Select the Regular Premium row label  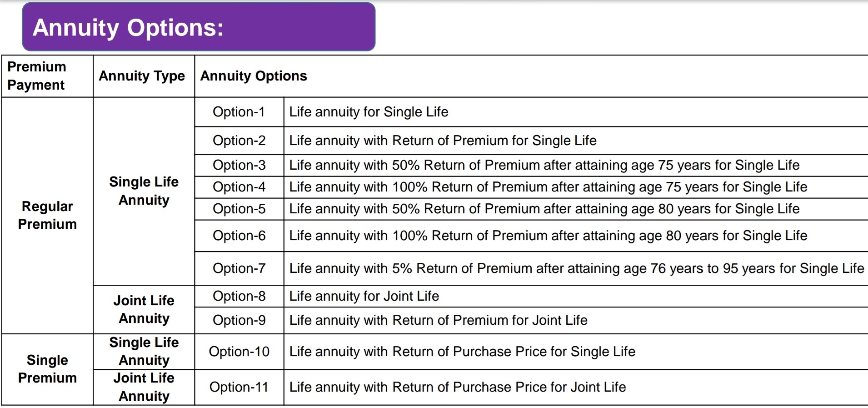pyautogui.click(x=47, y=215)
